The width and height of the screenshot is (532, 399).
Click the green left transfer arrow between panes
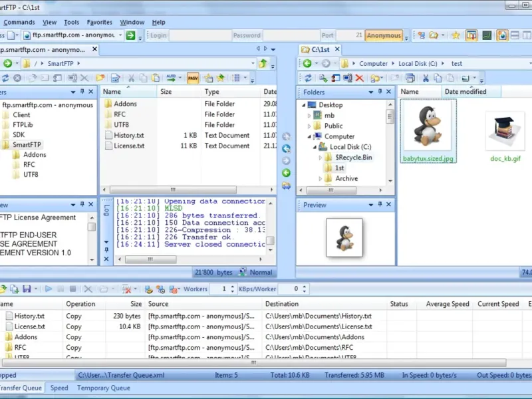tap(287, 173)
